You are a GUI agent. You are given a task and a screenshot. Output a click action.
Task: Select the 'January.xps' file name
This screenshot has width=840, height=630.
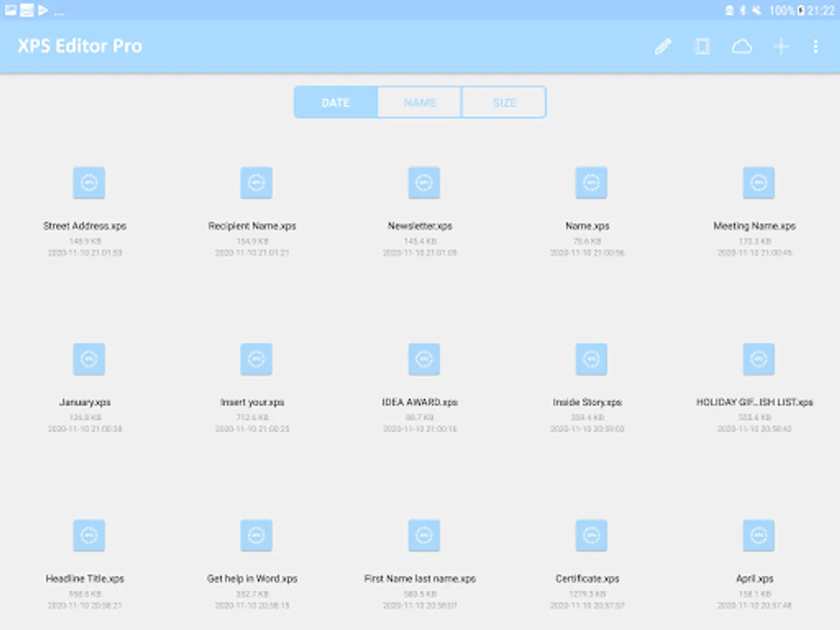pos(85,402)
